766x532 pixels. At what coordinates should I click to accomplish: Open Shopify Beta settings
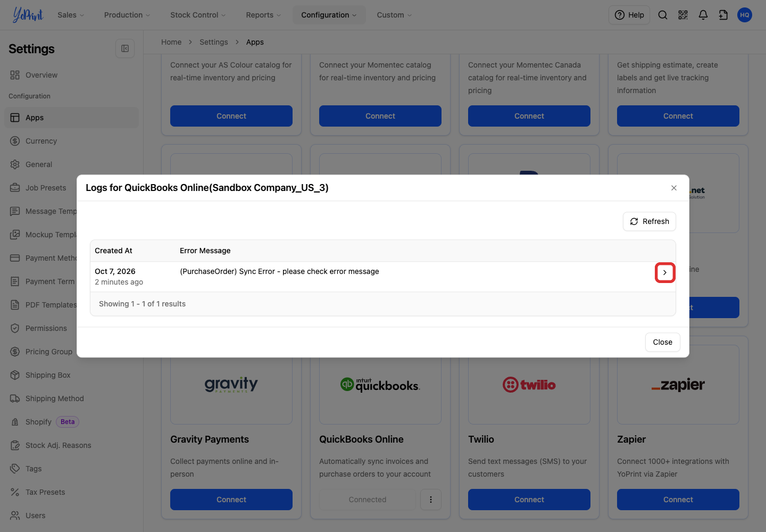click(71, 422)
